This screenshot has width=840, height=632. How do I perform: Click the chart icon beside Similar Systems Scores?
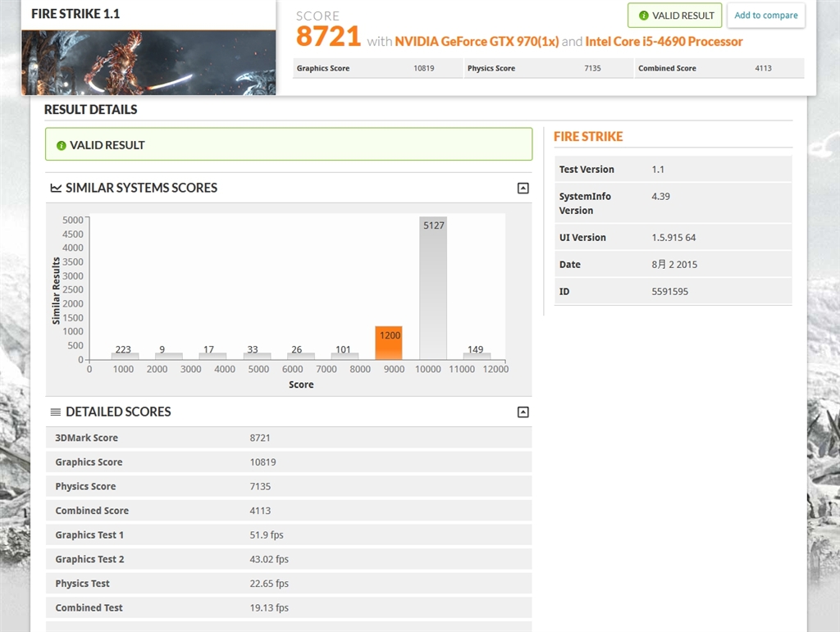tap(56, 188)
